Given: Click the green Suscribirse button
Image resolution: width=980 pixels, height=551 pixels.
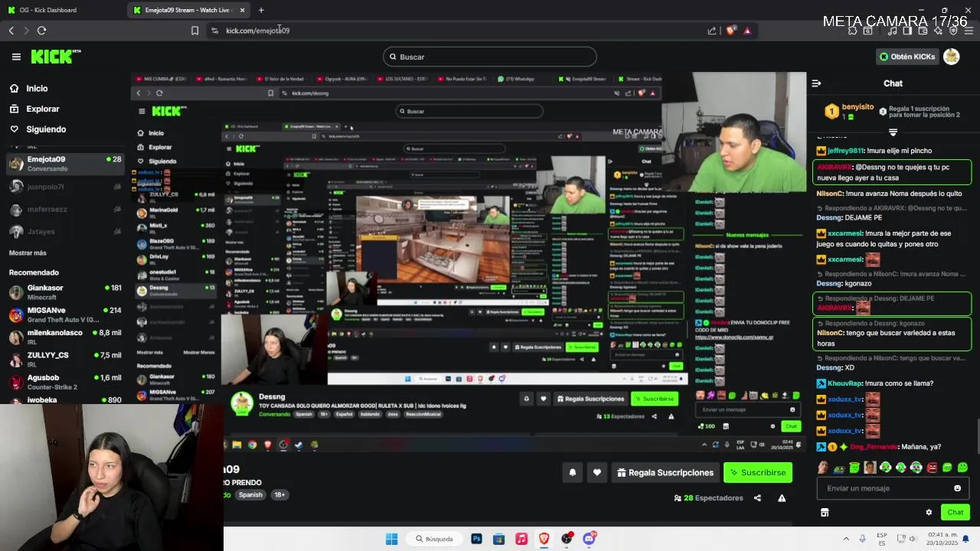Looking at the screenshot, I should click(758, 472).
